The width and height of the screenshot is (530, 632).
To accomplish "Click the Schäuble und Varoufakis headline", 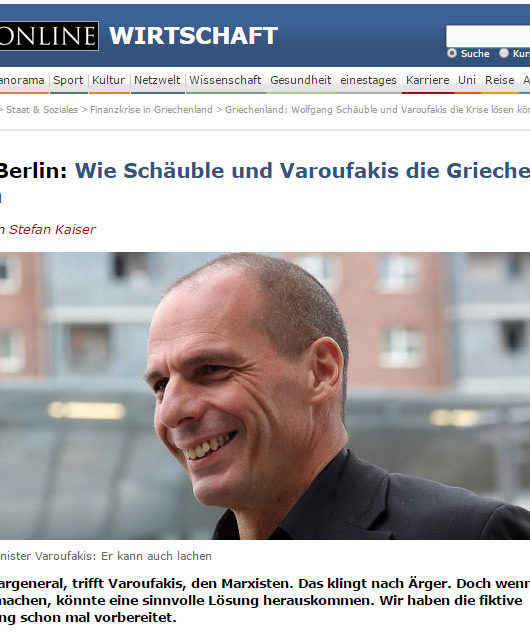I will click(302, 170).
